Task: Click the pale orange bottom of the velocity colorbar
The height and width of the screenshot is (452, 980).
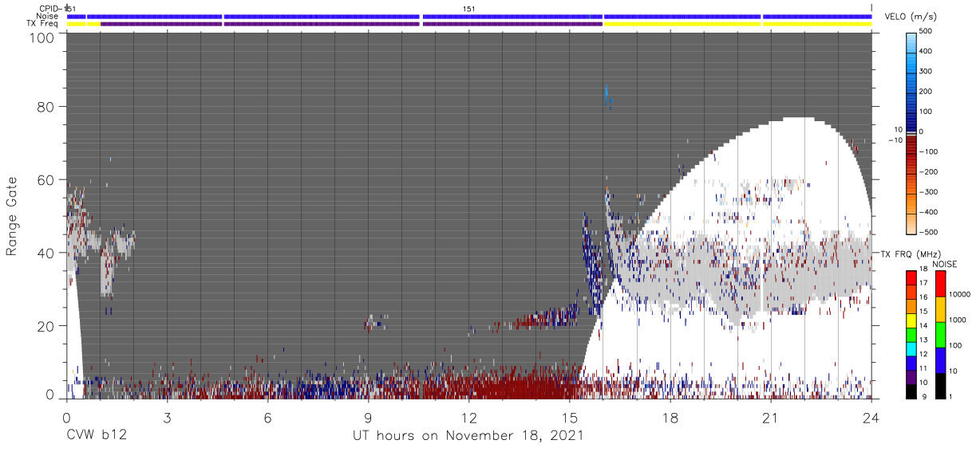Action: tap(912, 225)
